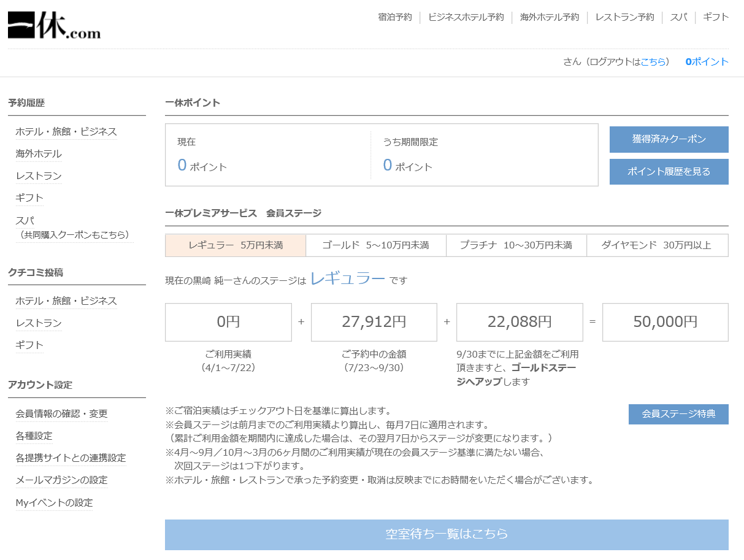Image resolution: width=744 pixels, height=560 pixels.
Task: Open 海外ホテル予約 in top navigation
Action: (x=550, y=17)
